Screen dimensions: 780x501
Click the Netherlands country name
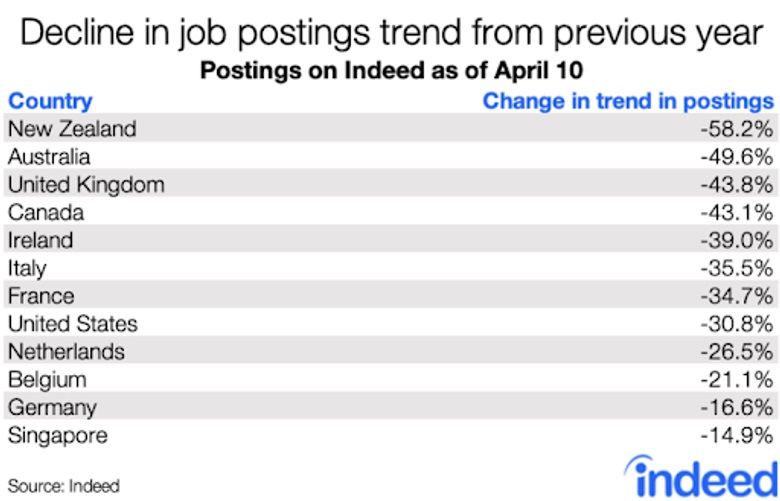pos(66,352)
